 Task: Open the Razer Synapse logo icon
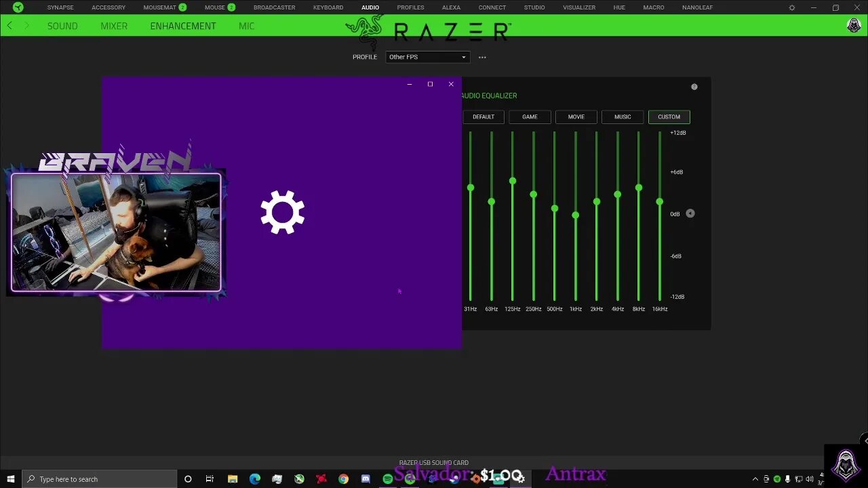(x=18, y=7)
